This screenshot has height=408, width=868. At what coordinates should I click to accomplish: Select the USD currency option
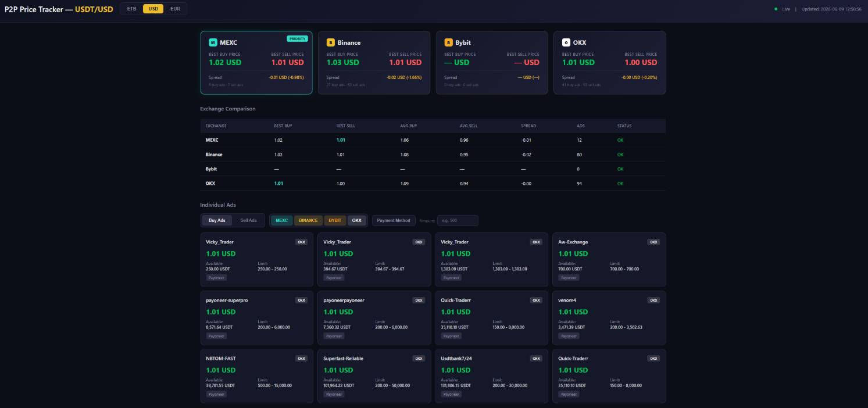pyautogui.click(x=153, y=9)
